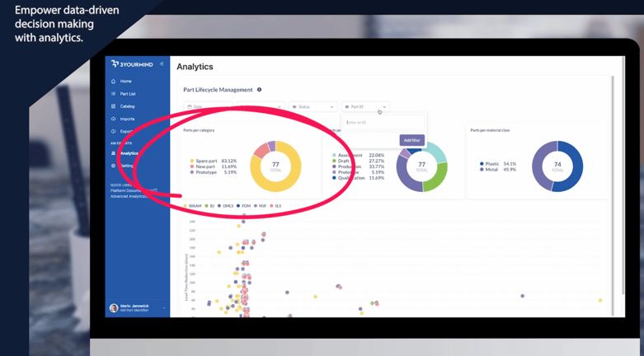Open the user menu for Mario Janowick
Image resolution: width=644 pixels, height=356 pixels.
point(137,308)
